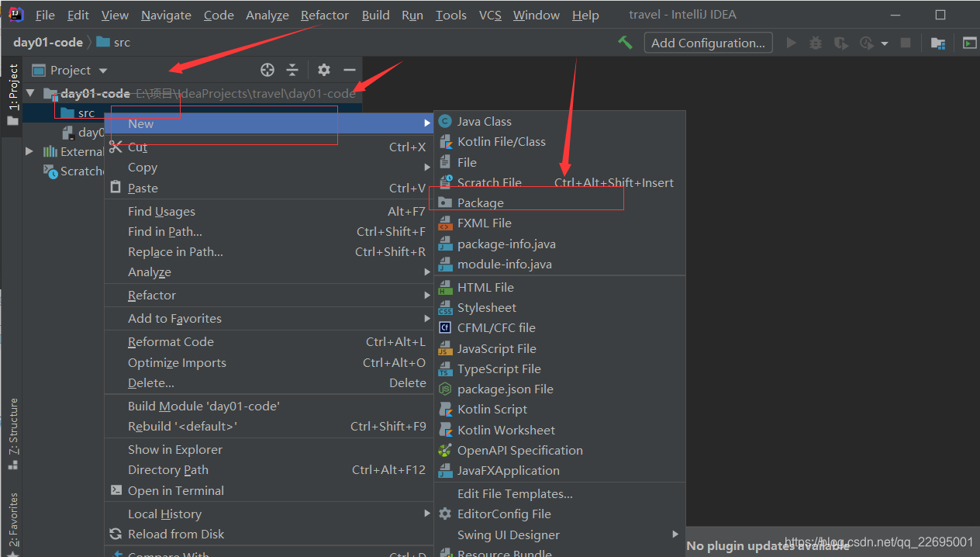Open the Navigate menu
Screen dimensions: 980x557
click(166, 15)
